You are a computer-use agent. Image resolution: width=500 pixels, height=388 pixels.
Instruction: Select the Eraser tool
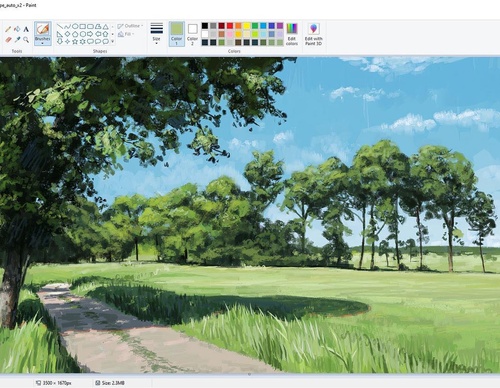tap(8, 39)
